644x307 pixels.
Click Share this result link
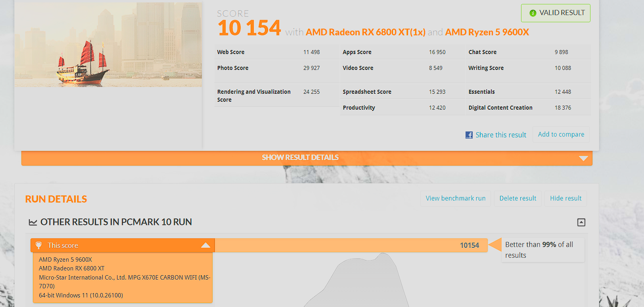tap(501, 135)
